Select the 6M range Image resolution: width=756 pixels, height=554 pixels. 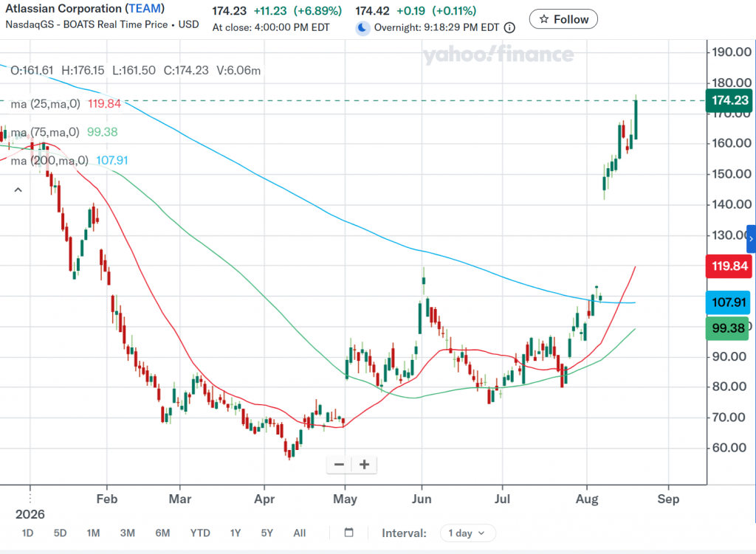(x=162, y=533)
